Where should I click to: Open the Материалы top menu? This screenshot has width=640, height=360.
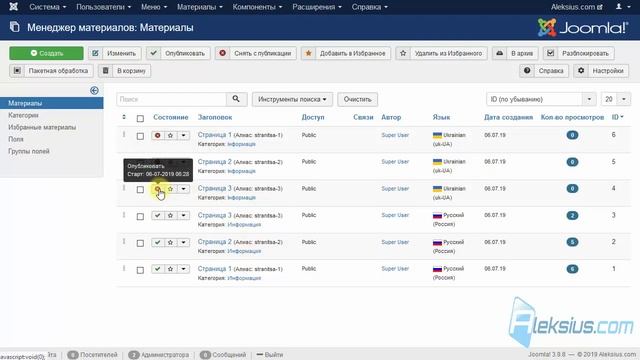tap(200, 7)
